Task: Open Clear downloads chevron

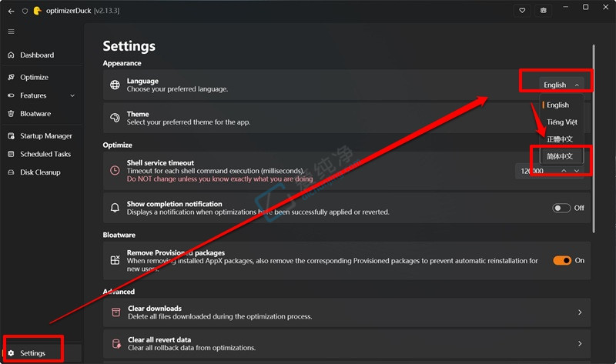Action: point(580,312)
